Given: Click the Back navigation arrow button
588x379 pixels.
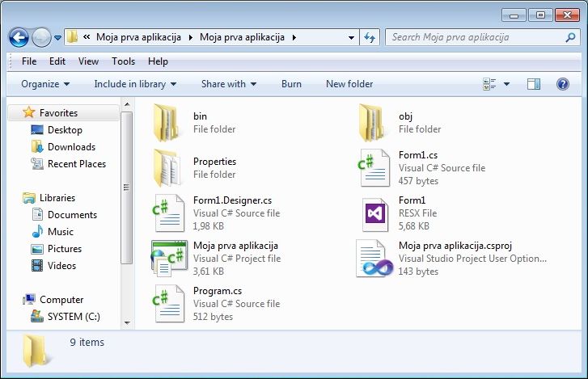Looking at the screenshot, I should pyautogui.click(x=19, y=37).
